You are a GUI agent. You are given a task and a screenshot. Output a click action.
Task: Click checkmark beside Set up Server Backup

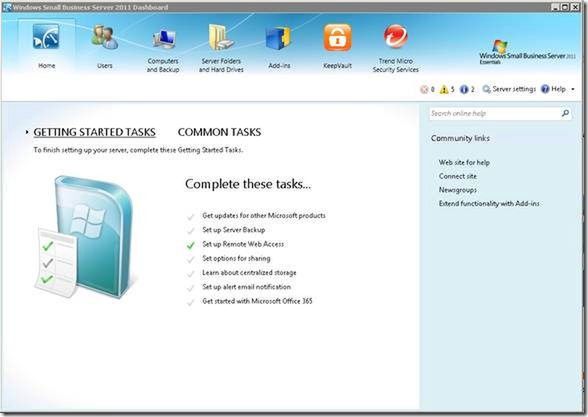click(191, 231)
